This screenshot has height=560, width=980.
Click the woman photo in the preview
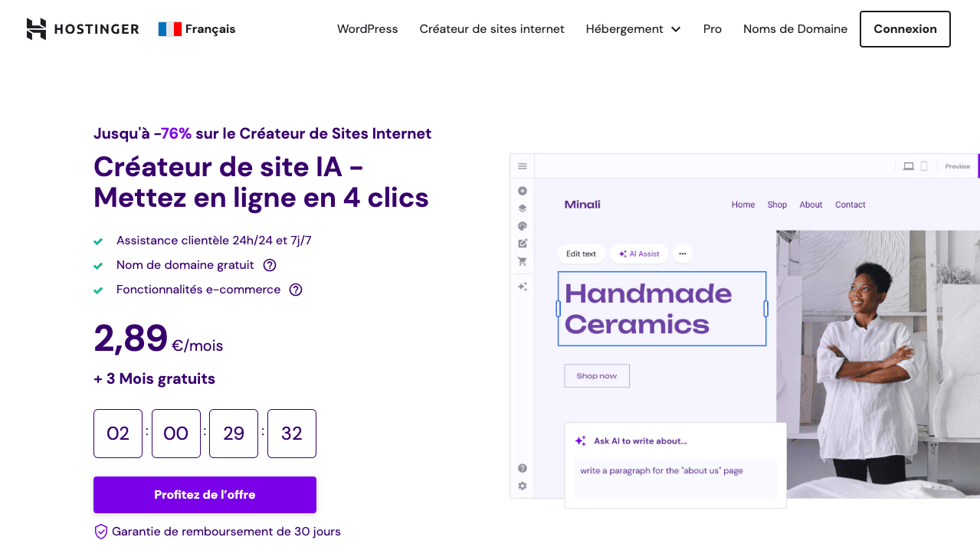tap(878, 364)
